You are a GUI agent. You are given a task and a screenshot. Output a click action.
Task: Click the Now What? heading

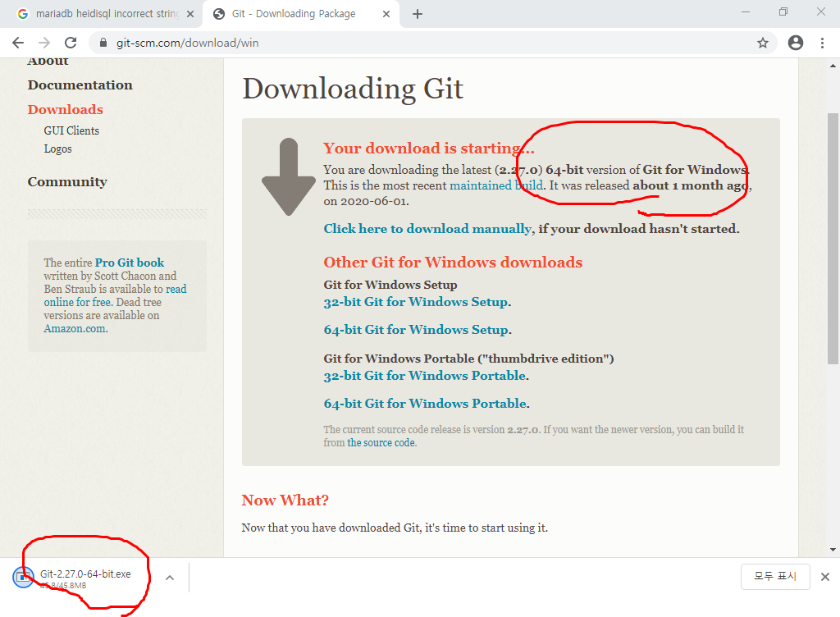coord(285,500)
